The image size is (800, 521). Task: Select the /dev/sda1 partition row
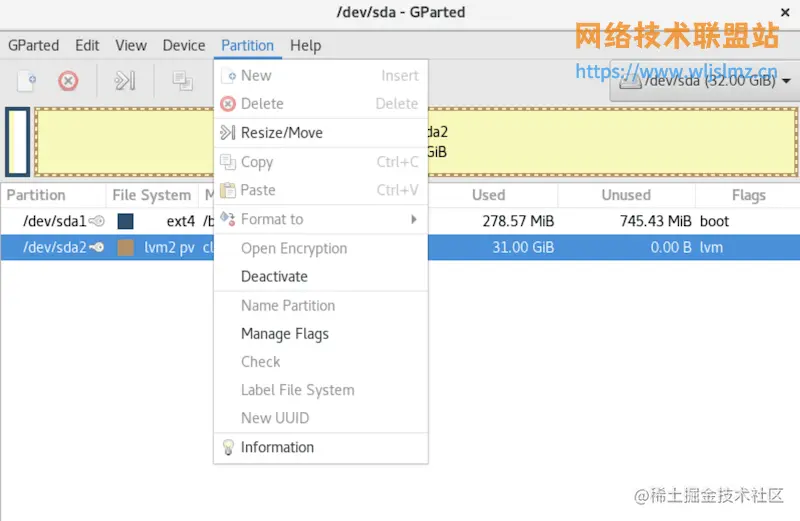(400, 221)
